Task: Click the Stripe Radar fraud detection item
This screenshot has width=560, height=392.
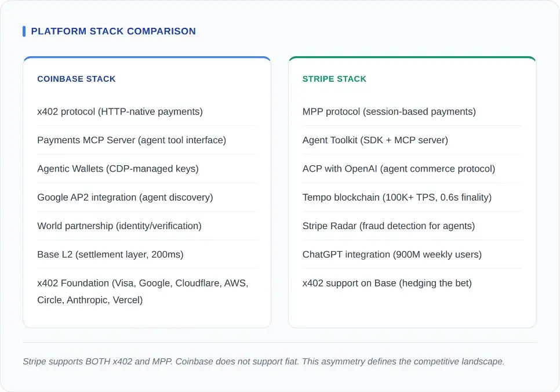Action: pyautogui.click(x=388, y=226)
